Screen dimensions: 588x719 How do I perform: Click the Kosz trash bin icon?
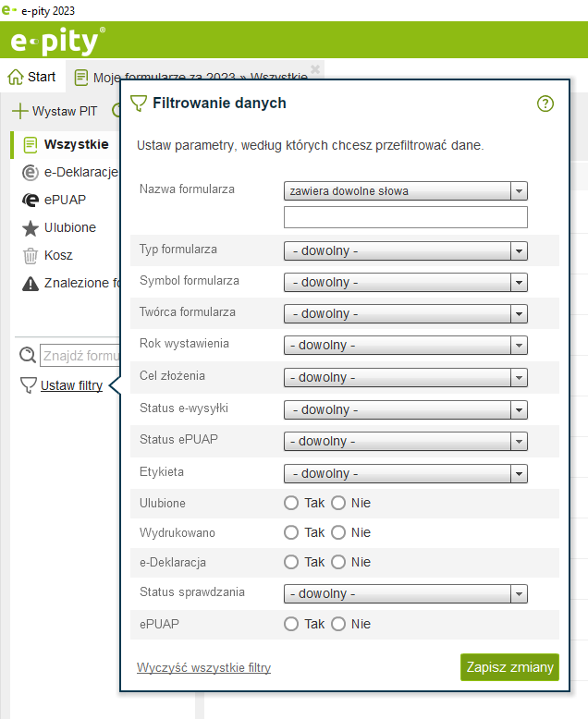click(30, 255)
